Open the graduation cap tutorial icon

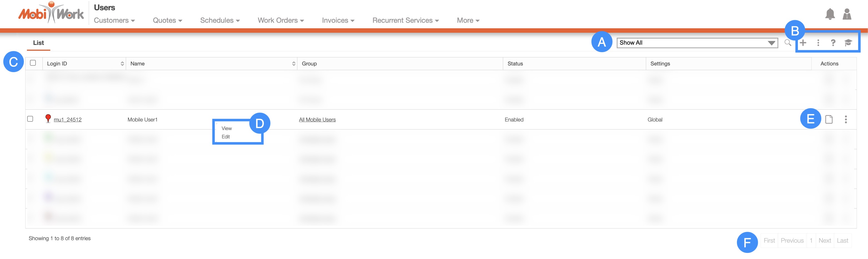coord(848,43)
